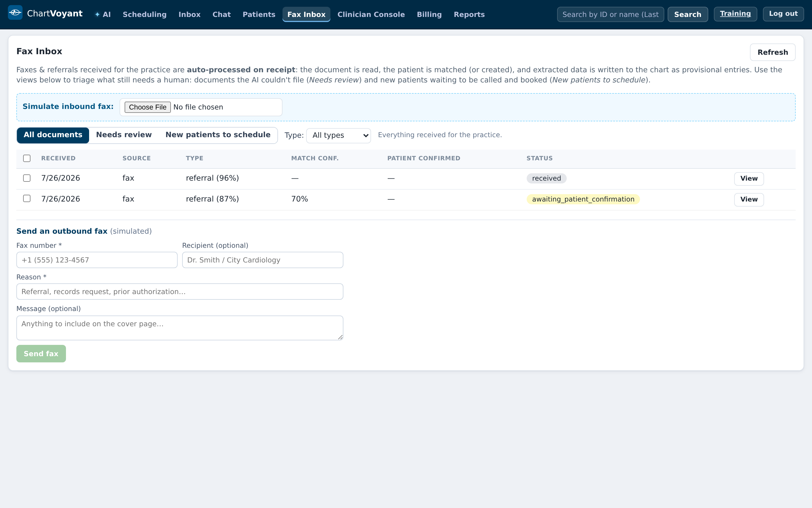Click the Fax Inbox page heading
Screen dimensions: 812x508
coord(39,51)
